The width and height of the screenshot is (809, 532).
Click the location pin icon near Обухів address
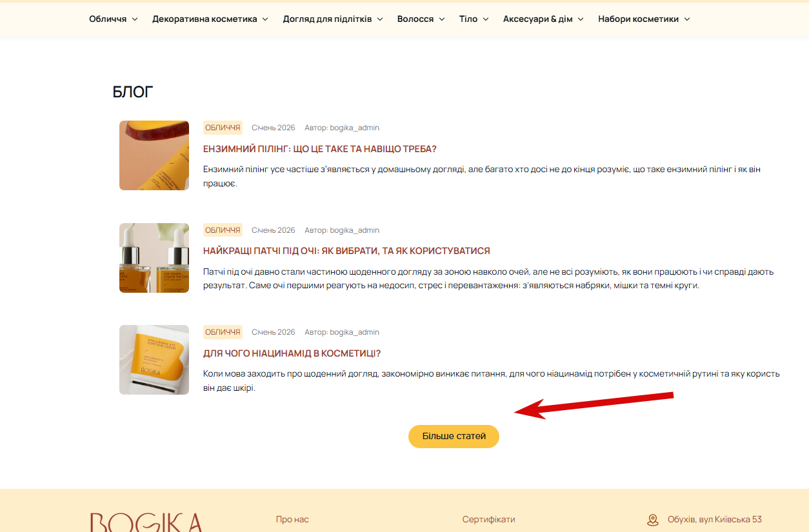pyautogui.click(x=652, y=520)
